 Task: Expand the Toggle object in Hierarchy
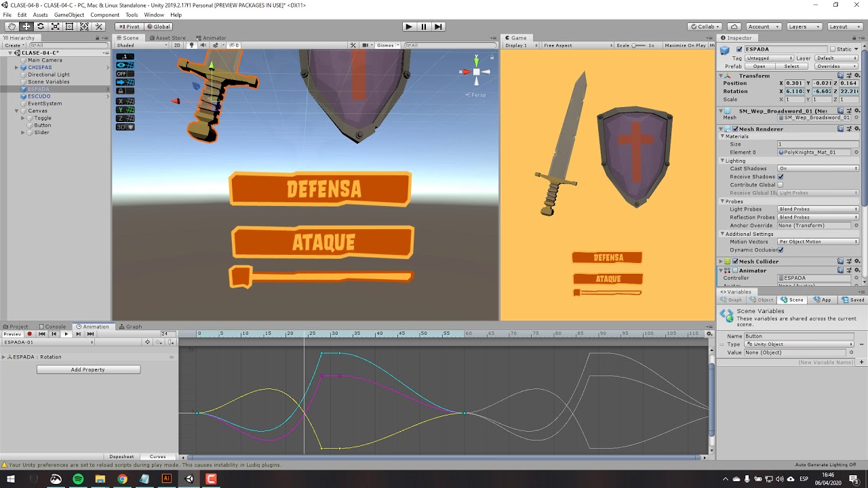pos(23,118)
